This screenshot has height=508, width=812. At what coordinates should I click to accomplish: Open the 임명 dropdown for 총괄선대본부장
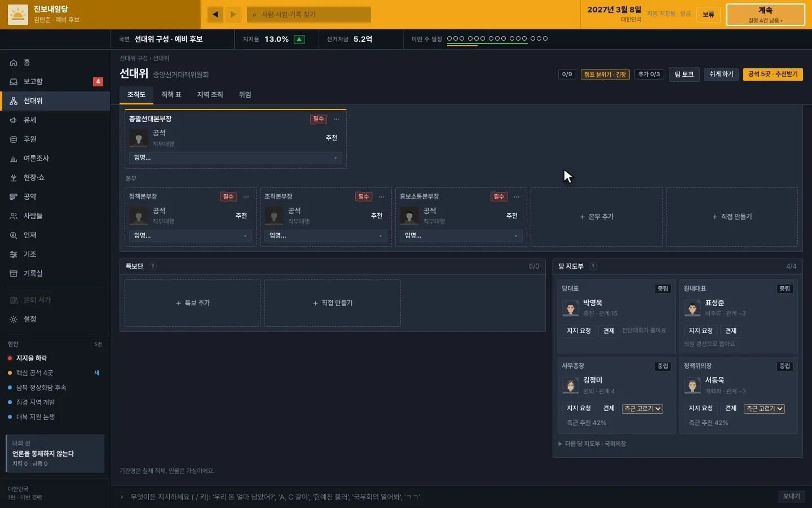click(236, 158)
